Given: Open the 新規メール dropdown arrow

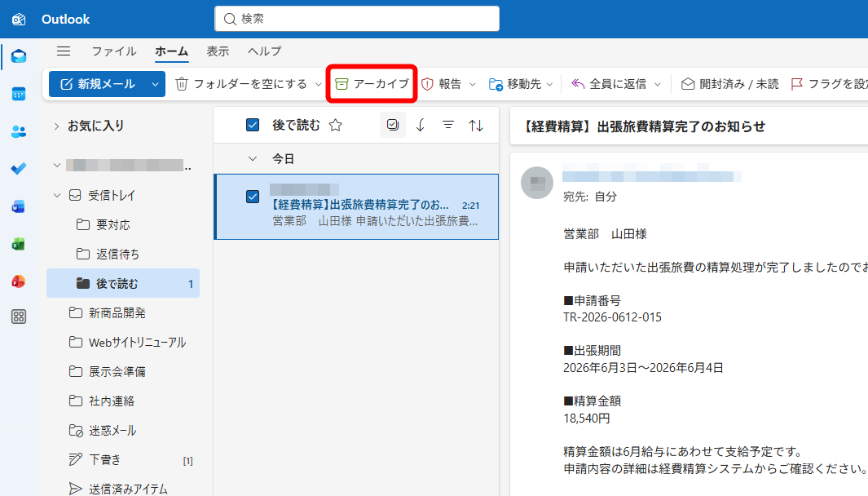Looking at the screenshot, I should 155,84.
